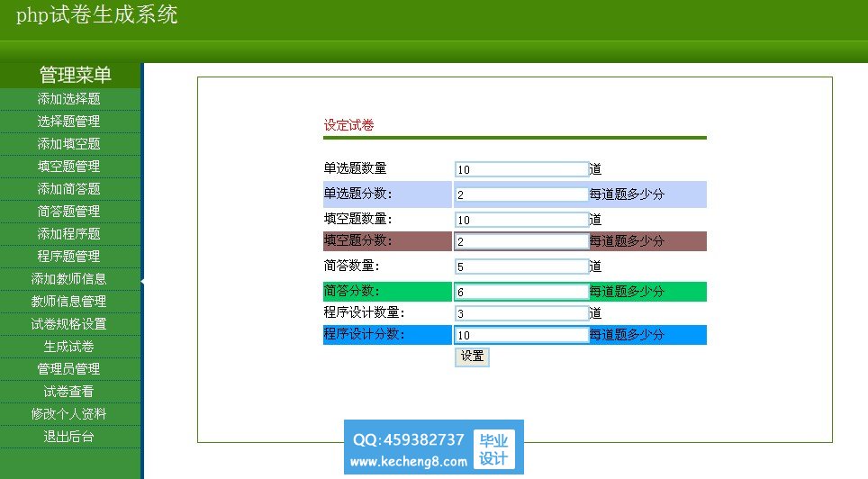Viewport: 868px width, 479px height.
Task: Focus the 单选题分数 input field
Action: tap(521, 194)
